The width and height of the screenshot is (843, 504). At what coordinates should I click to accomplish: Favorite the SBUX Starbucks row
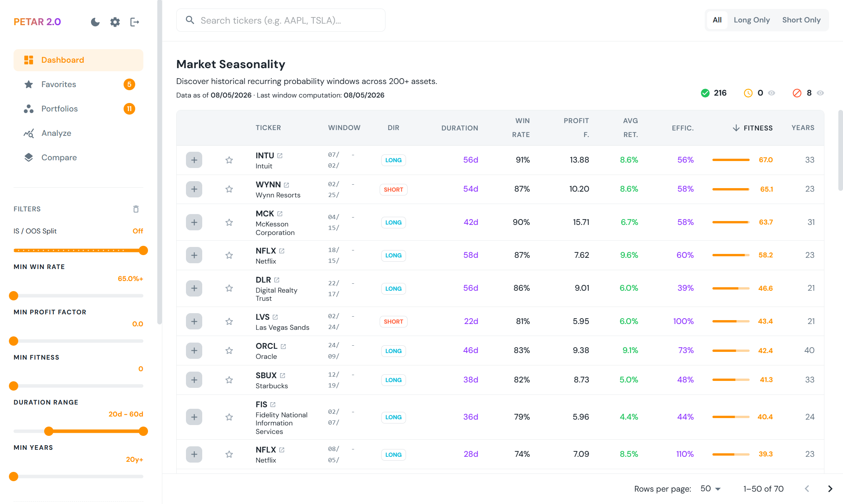tap(229, 380)
